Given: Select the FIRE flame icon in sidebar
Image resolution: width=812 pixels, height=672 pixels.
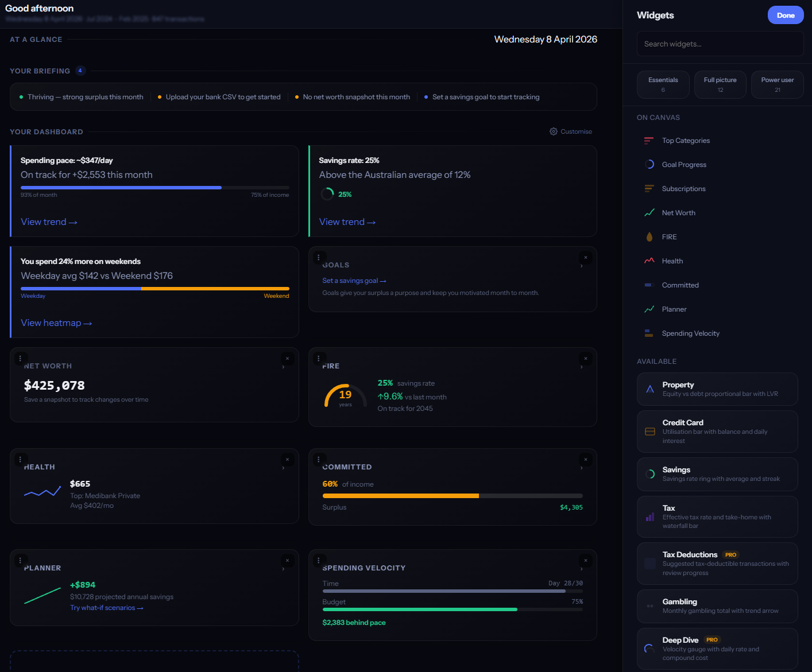Looking at the screenshot, I should pos(649,237).
